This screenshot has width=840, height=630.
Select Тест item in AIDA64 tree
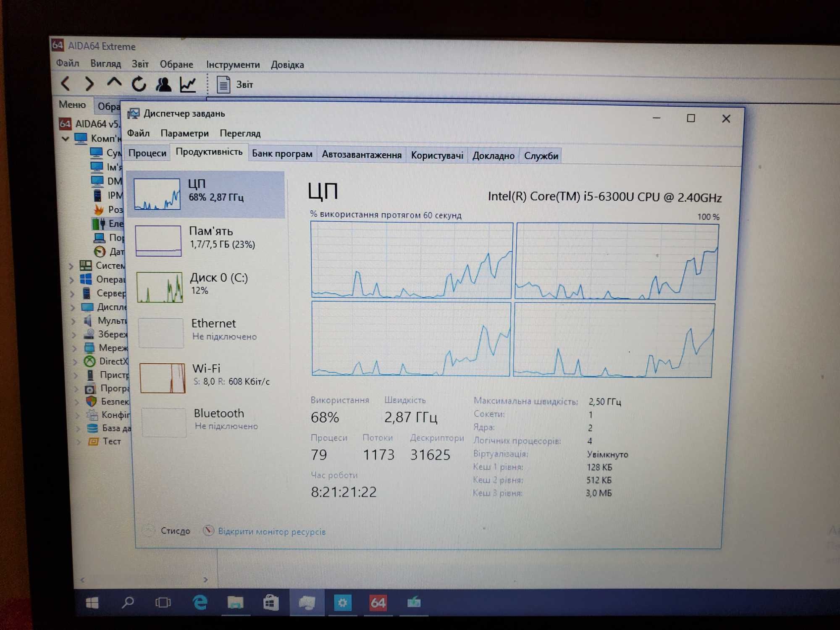point(106,441)
